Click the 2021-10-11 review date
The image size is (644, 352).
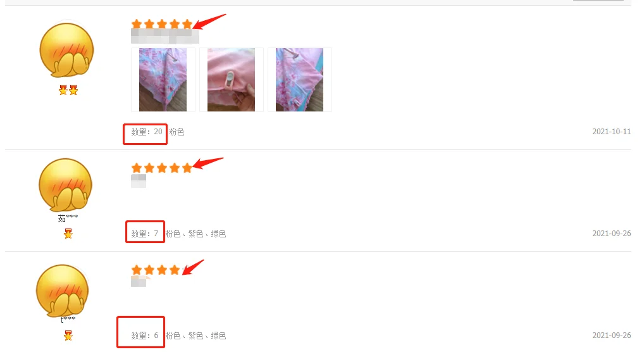612,132
